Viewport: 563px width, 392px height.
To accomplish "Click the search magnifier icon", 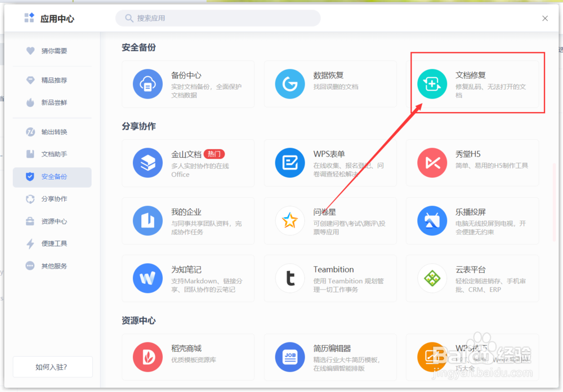I will pos(129,18).
